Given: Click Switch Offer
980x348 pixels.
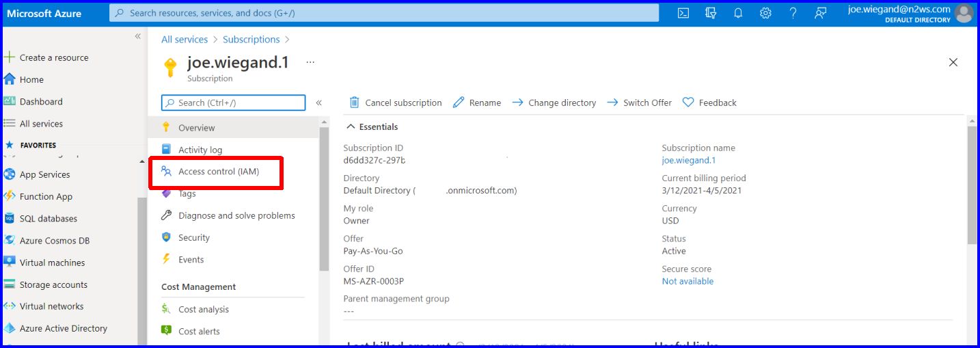Looking at the screenshot, I should click(639, 103).
